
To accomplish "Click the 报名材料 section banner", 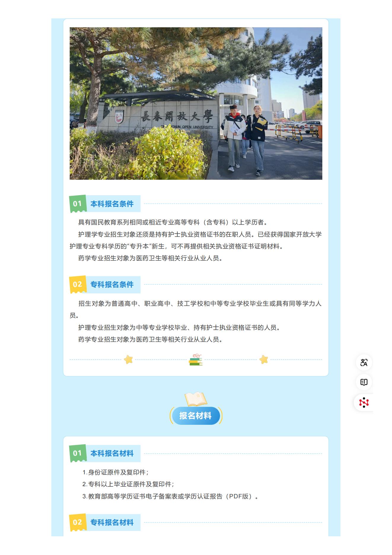I will [196, 416].
